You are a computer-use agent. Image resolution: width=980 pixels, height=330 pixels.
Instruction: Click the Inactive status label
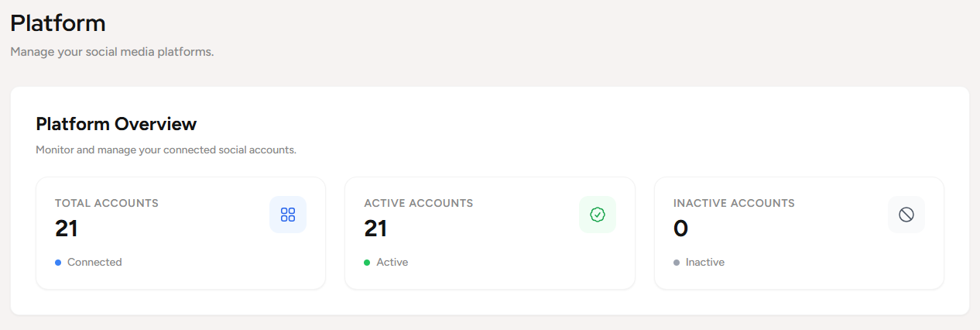coord(704,263)
